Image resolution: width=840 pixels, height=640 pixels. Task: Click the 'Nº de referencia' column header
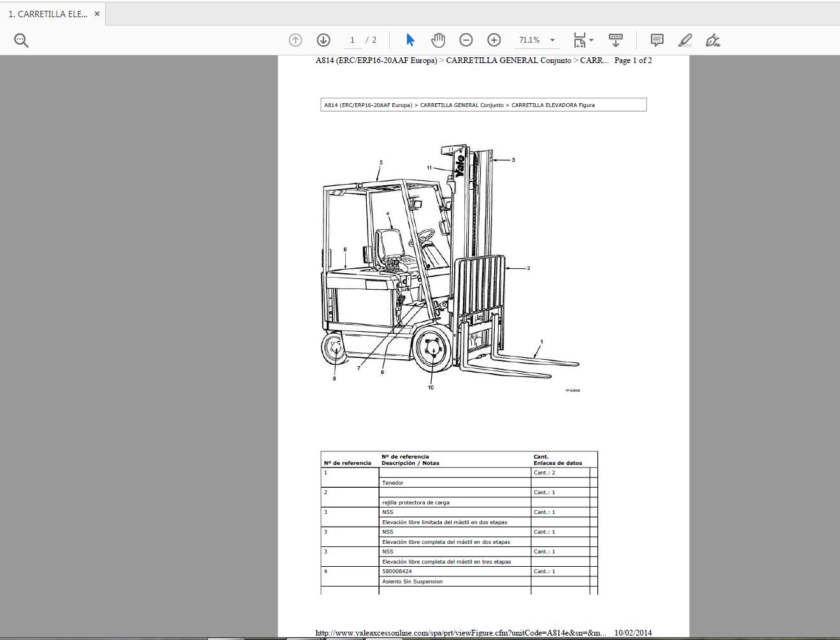347,463
